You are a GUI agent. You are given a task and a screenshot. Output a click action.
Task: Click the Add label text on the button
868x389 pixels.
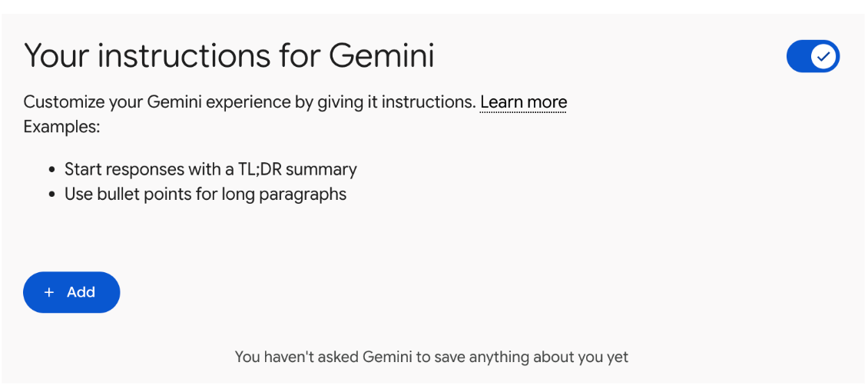click(x=81, y=292)
